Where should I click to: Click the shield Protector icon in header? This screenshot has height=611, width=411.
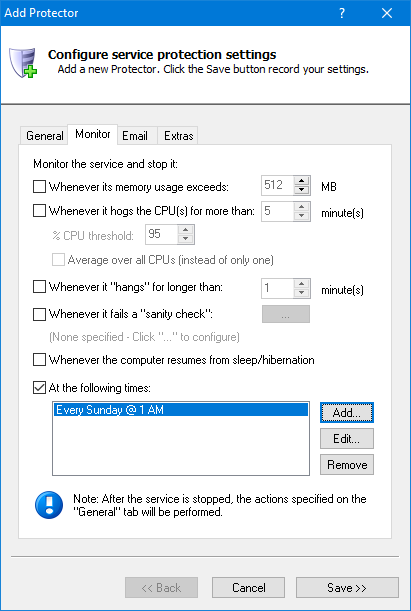pos(23,62)
